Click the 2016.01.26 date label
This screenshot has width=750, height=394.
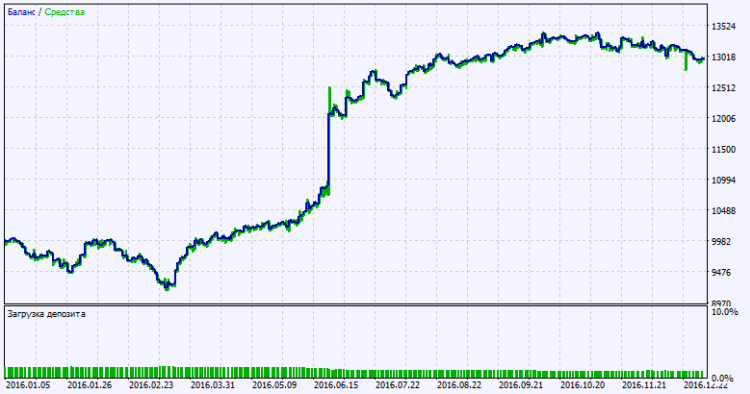coord(89,385)
